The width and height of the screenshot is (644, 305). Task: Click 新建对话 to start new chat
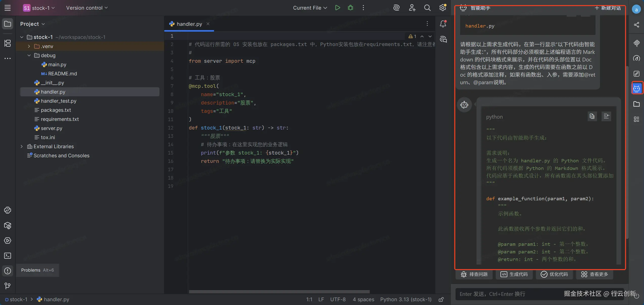tap(607, 8)
